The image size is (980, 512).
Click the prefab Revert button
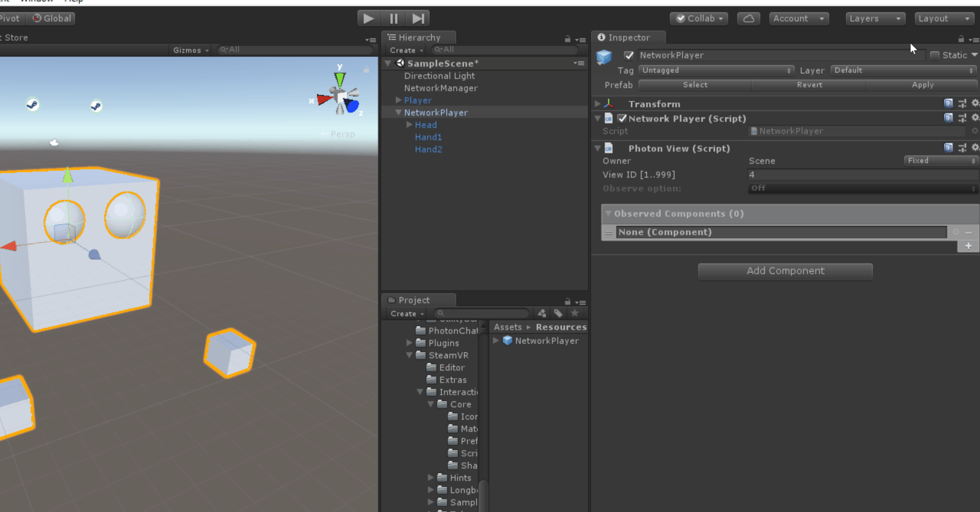click(x=809, y=85)
